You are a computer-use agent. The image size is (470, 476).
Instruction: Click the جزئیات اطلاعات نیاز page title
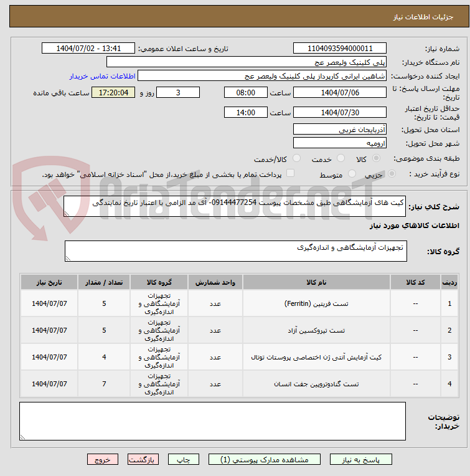[x=423, y=17]
